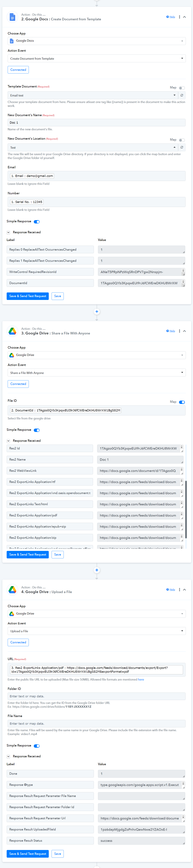Click the Folder ID input field

(x=96, y=696)
